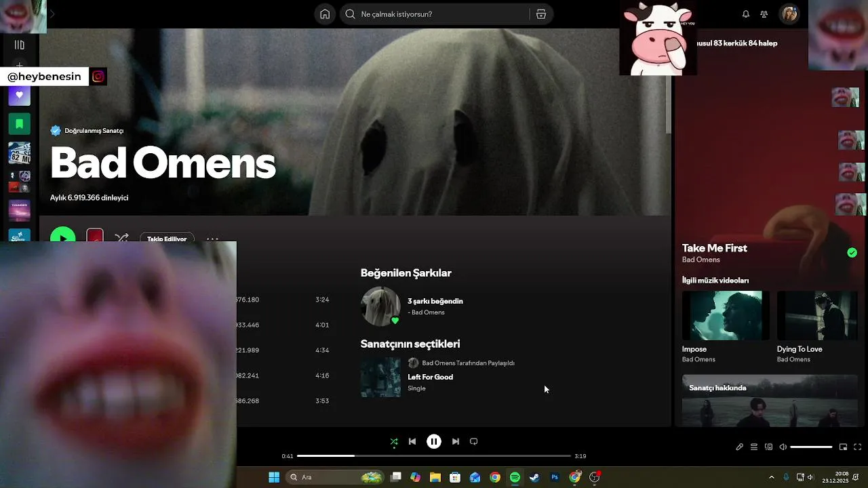Viewport: 868px width, 488px height.
Task: Open the 'Dying To Love' music video thumbnail
Action: click(817, 315)
